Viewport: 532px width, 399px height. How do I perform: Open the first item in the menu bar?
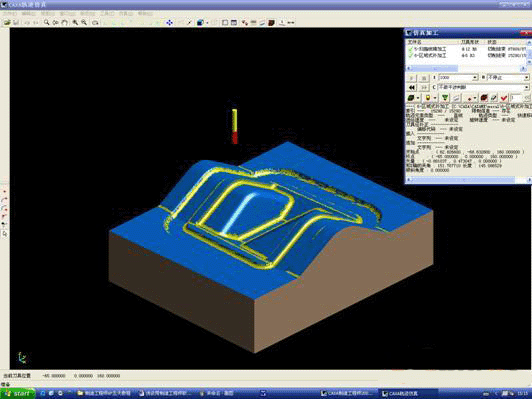click(9, 14)
